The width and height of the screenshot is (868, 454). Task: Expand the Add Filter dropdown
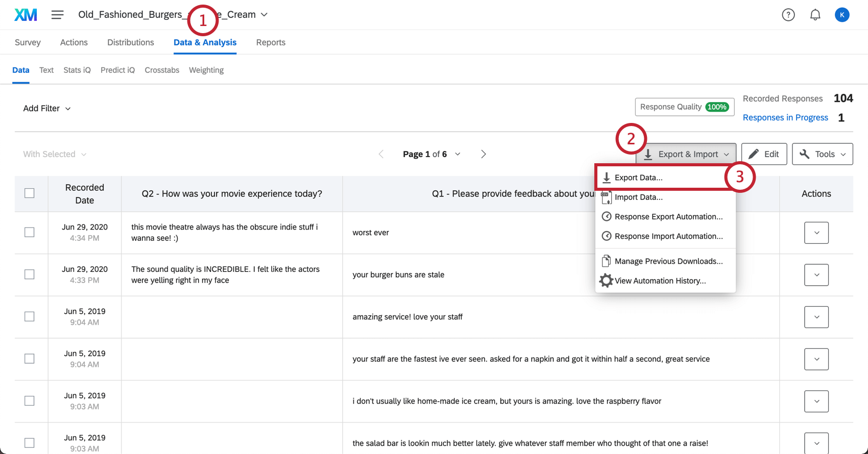pos(46,108)
